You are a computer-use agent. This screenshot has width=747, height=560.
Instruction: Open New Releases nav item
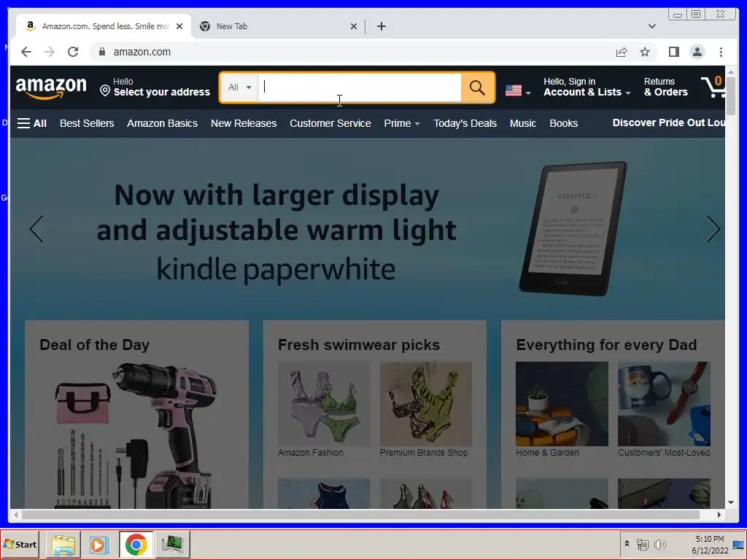point(244,123)
